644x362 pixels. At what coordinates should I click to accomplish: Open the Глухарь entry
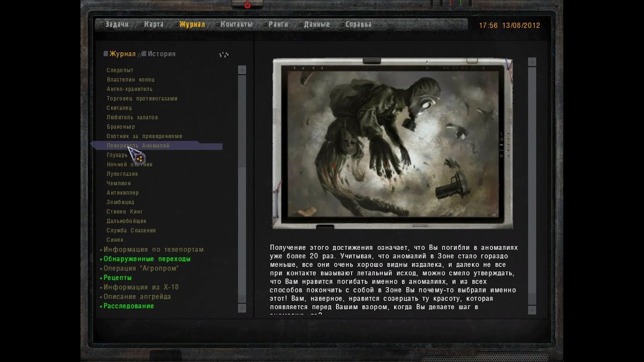(x=117, y=155)
